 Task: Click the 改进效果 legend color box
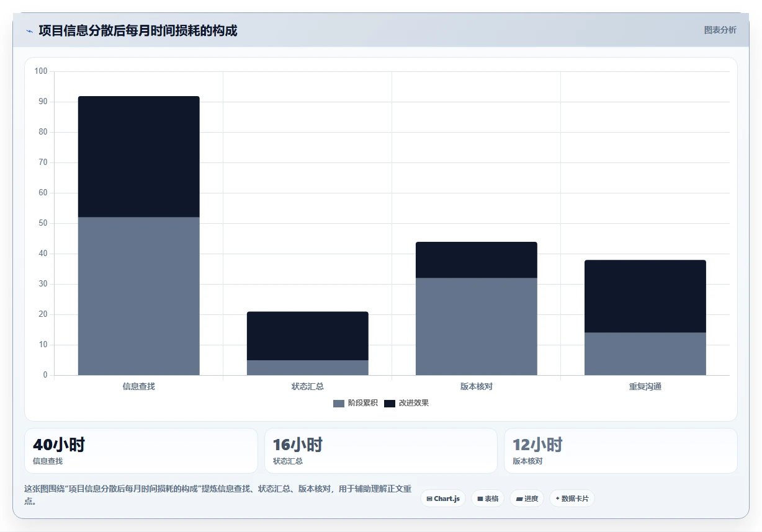click(390, 404)
